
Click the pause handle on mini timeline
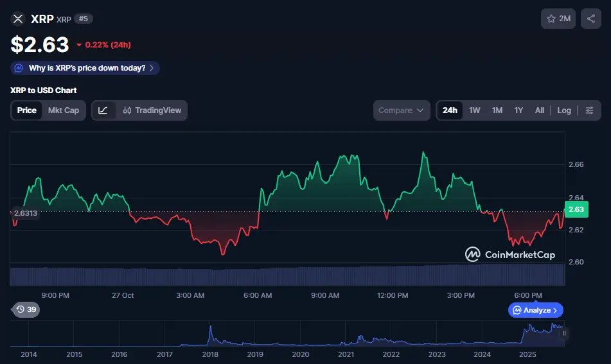(x=563, y=333)
